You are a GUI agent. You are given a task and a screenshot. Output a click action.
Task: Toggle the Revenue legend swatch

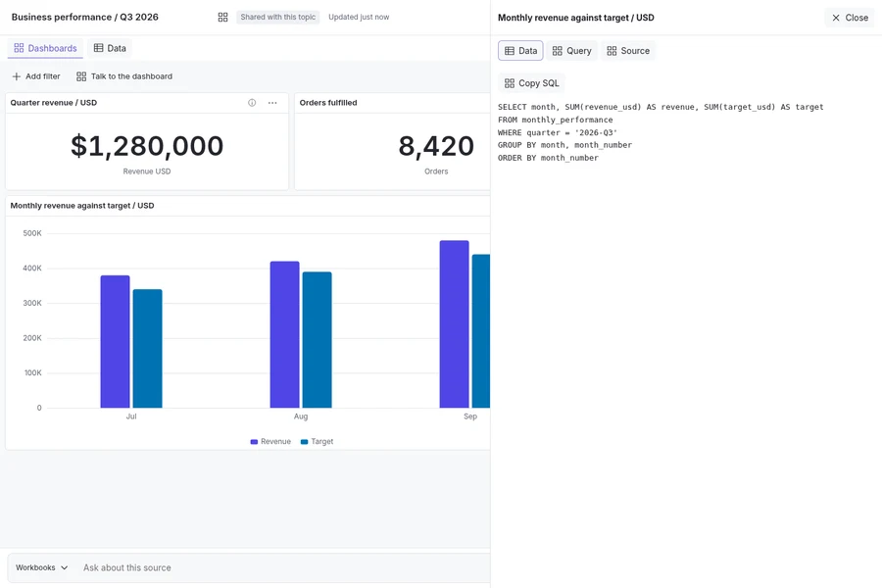tap(254, 442)
